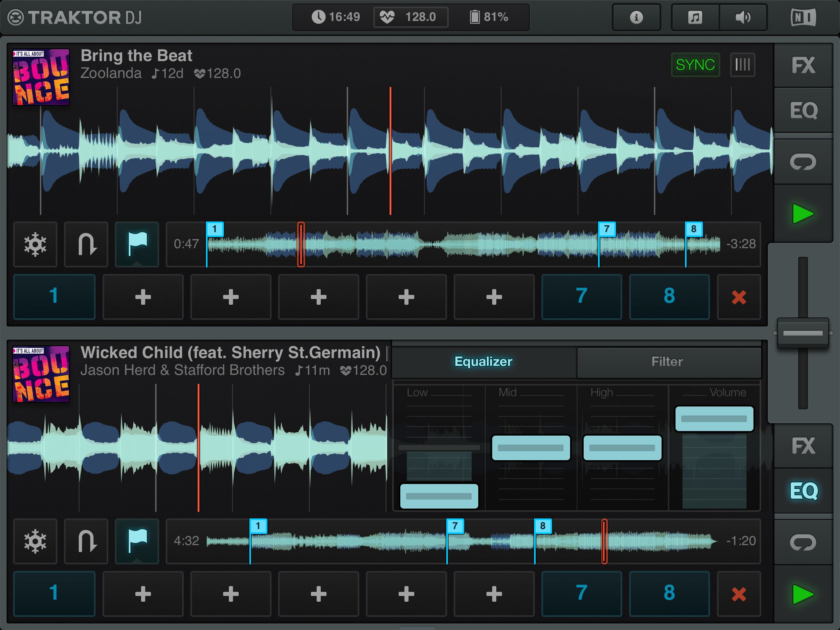The width and height of the screenshot is (840, 630).
Task: Open loop panel for top deck
Action: click(x=803, y=162)
